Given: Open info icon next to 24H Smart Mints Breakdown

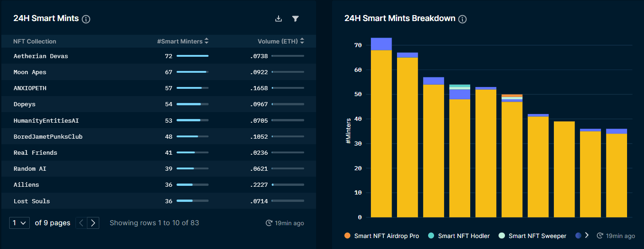Looking at the screenshot, I should point(462,19).
